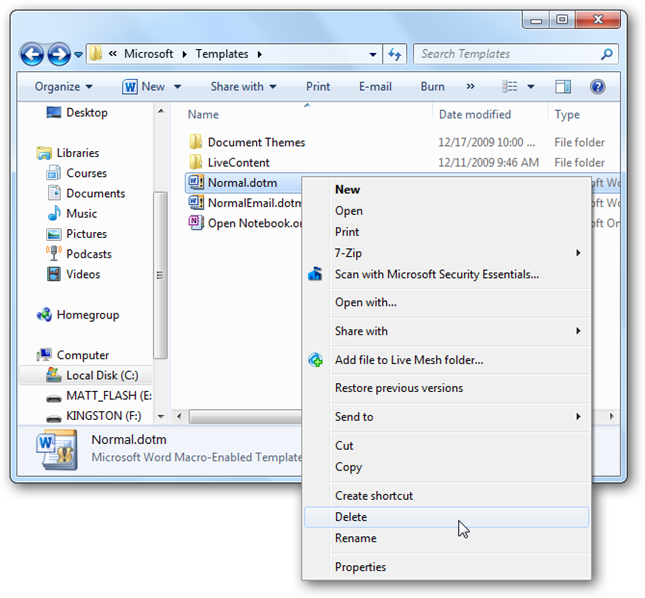The width and height of the screenshot is (645, 598).
Task: Expand the arrow after Microsoft breadcrumb
Action: [x=184, y=54]
